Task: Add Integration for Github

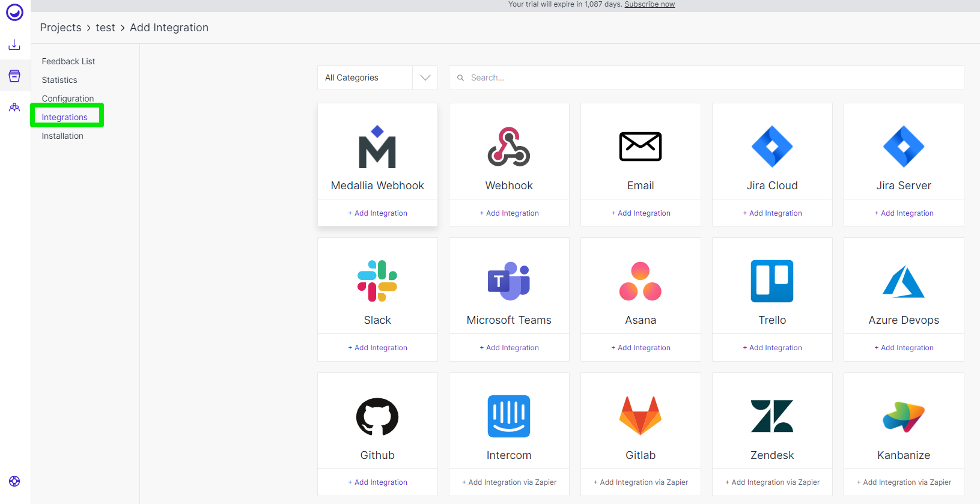Action: pos(377,482)
